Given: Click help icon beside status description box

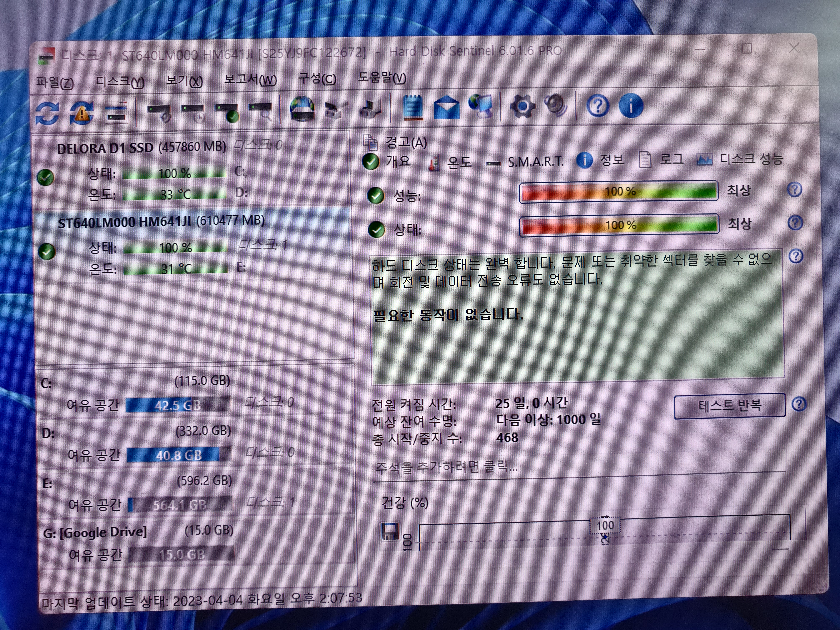Looking at the screenshot, I should click(796, 256).
